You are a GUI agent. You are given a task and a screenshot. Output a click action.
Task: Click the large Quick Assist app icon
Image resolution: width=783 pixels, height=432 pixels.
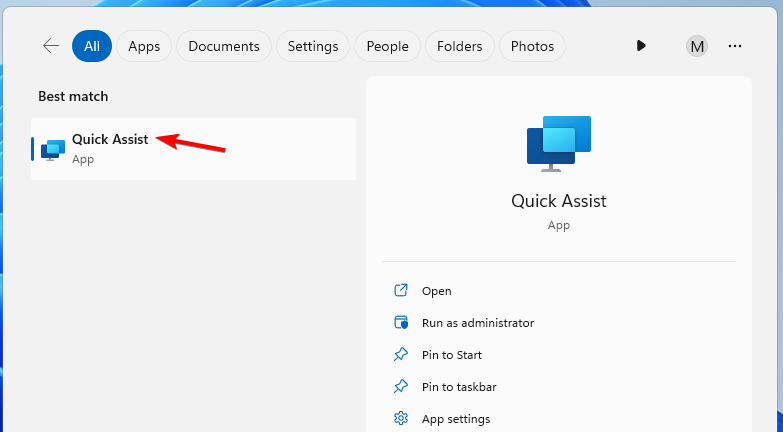[559, 144]
